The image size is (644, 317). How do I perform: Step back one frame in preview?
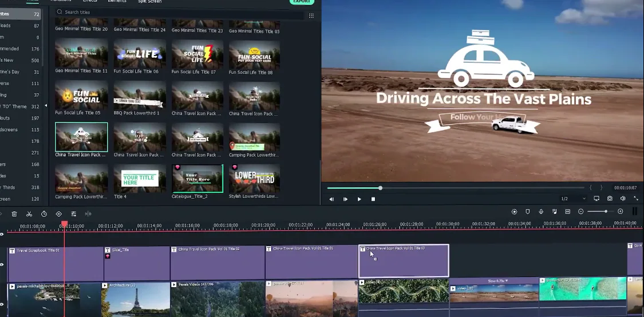331,199
